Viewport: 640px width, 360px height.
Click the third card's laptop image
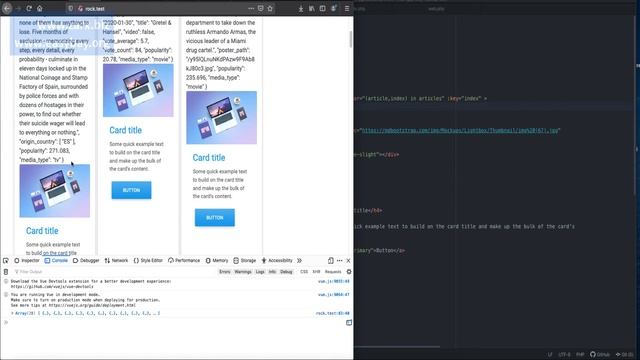pos(222,118)
